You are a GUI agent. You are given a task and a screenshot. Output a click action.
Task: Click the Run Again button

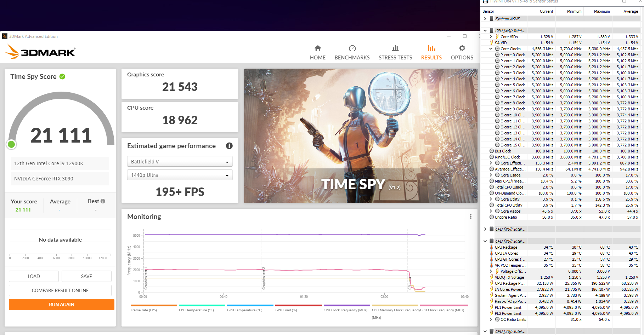[62, 305]
